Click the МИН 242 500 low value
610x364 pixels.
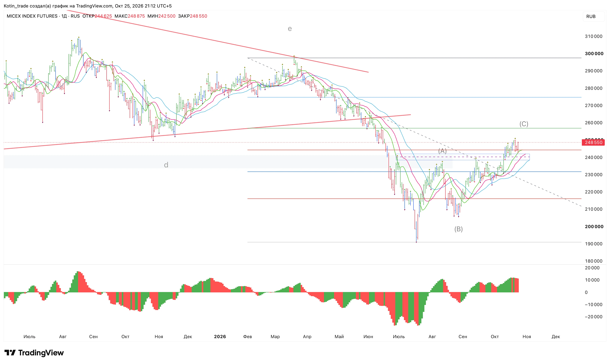point(161,16)
